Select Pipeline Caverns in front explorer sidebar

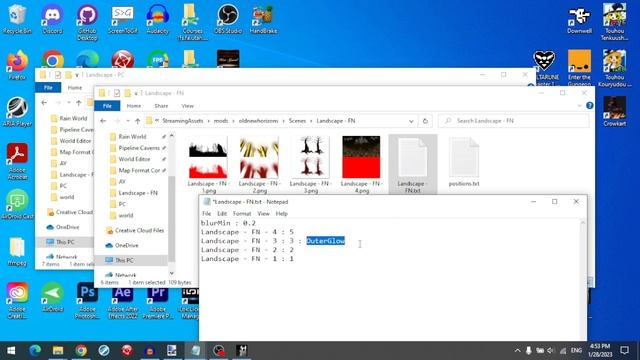138,148
